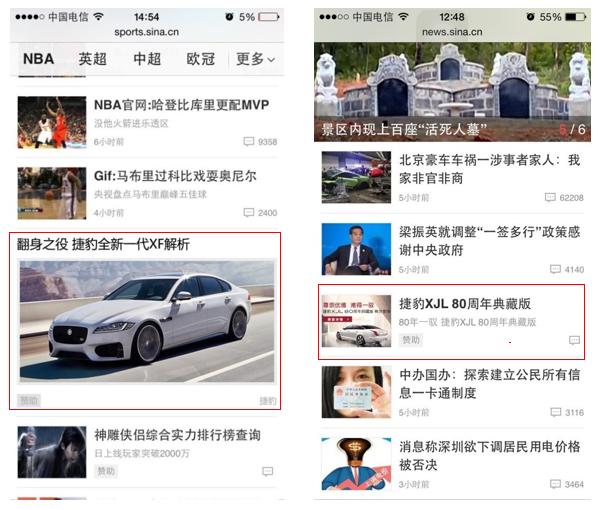Open article 北京豪车车祸一涉事者家人
The width and height of the screenshot is (602, 510).
pos(490,169)
